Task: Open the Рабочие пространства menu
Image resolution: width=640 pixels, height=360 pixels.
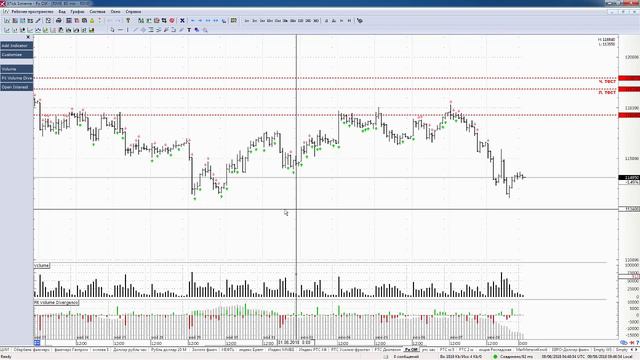Action: (x=32, y=12)
